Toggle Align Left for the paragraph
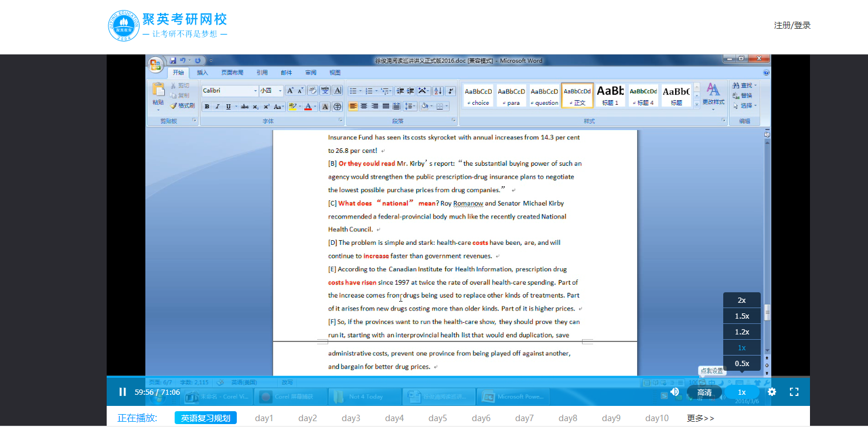Viewport: 868px width, 427px height. [x=353, y=107]
